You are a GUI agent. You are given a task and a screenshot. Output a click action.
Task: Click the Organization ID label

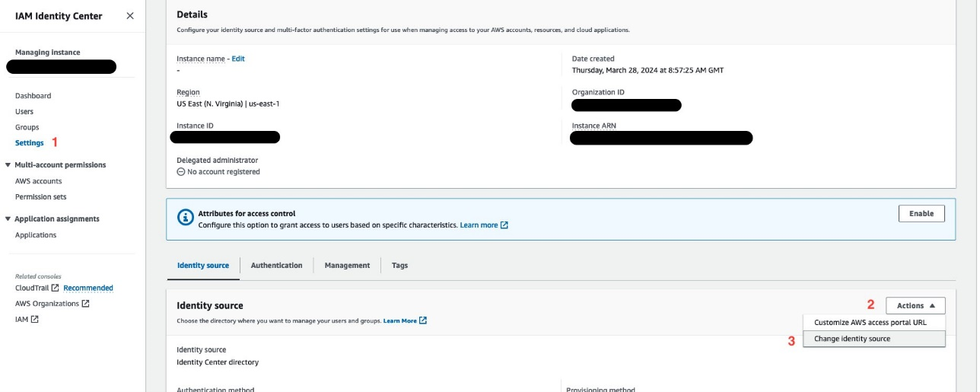coord(598,93)
